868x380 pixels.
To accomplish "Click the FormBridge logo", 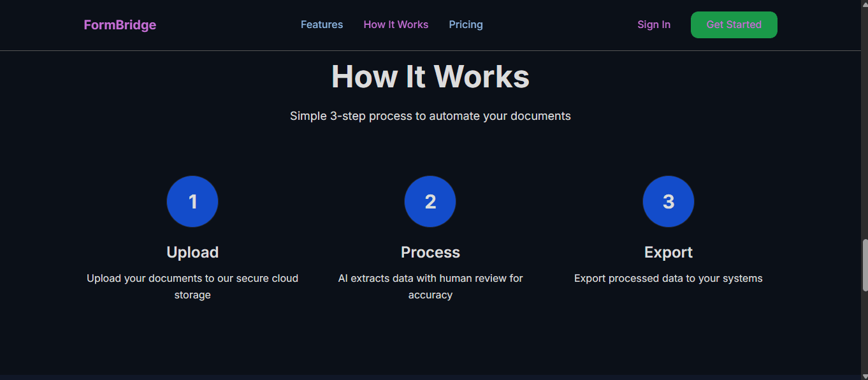I will tap(120, 25).
